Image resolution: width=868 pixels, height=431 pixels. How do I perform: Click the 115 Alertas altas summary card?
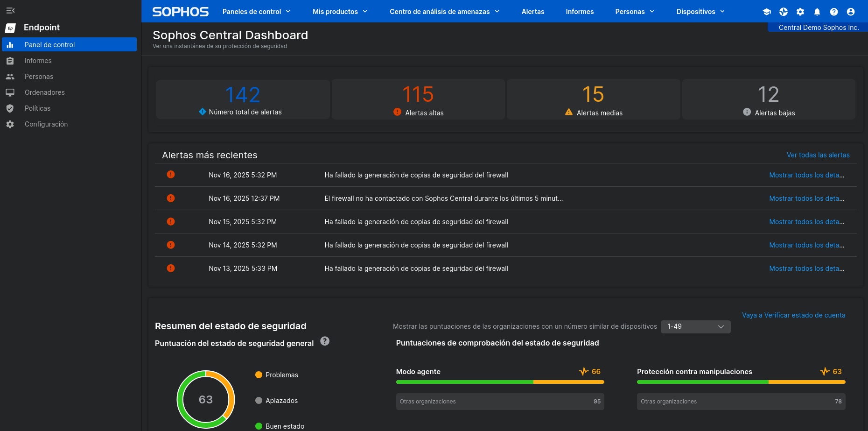pyautogui.click(x=418, y=99)
